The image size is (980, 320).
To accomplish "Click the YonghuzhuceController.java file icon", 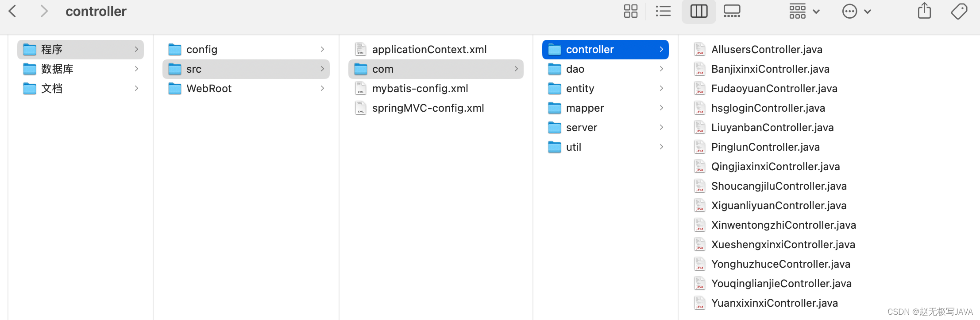I will click(699, 264).
